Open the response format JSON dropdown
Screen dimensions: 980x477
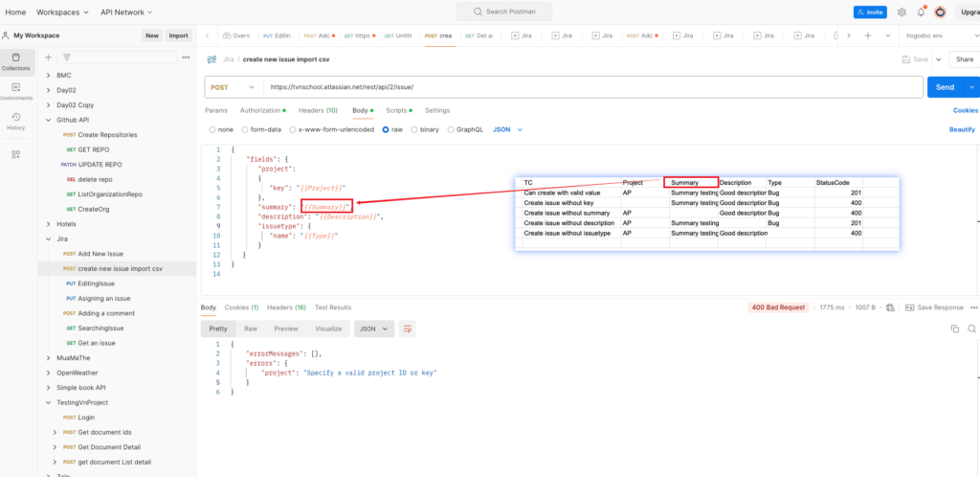(x=374, y=329)
